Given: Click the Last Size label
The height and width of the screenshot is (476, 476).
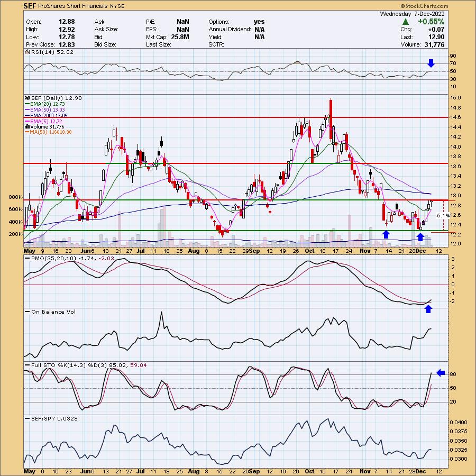Looking at the screenshot, I should point(159,44).
